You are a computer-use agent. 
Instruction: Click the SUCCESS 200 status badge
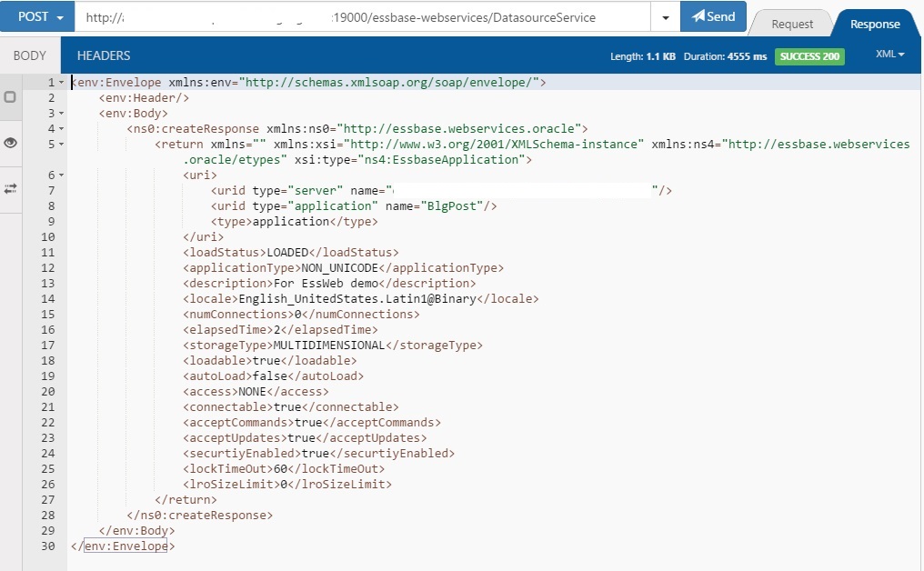(808, 55)
